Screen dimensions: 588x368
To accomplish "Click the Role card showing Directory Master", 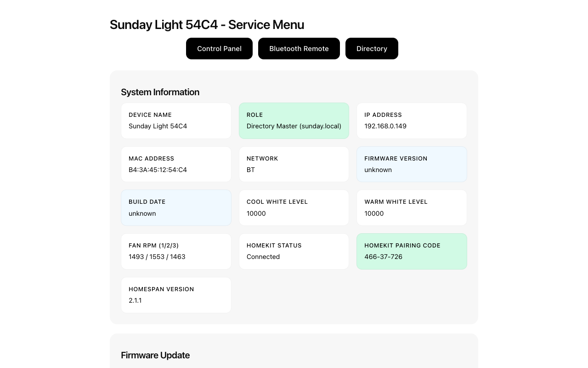I will click(294, 121).
